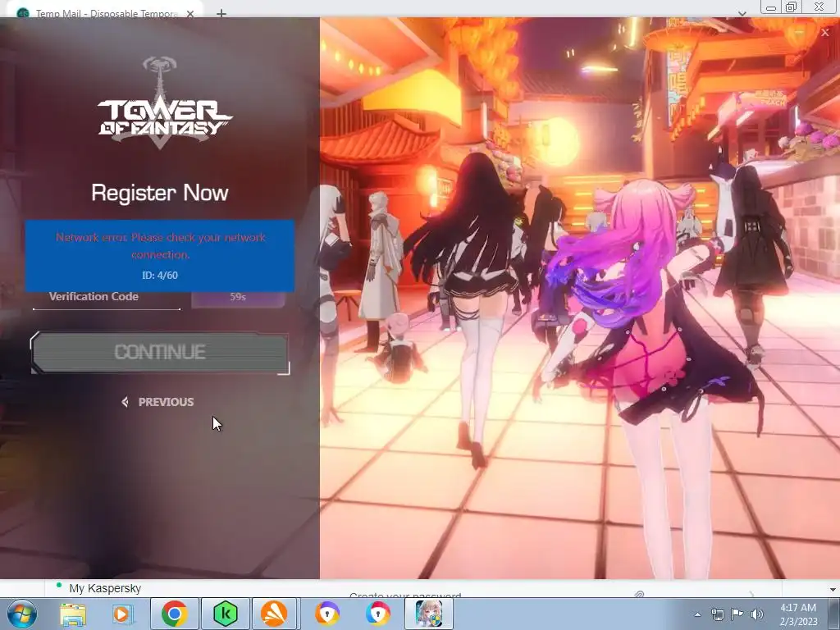
Task: Click the 59s resend countdown button
Action: 238,297
